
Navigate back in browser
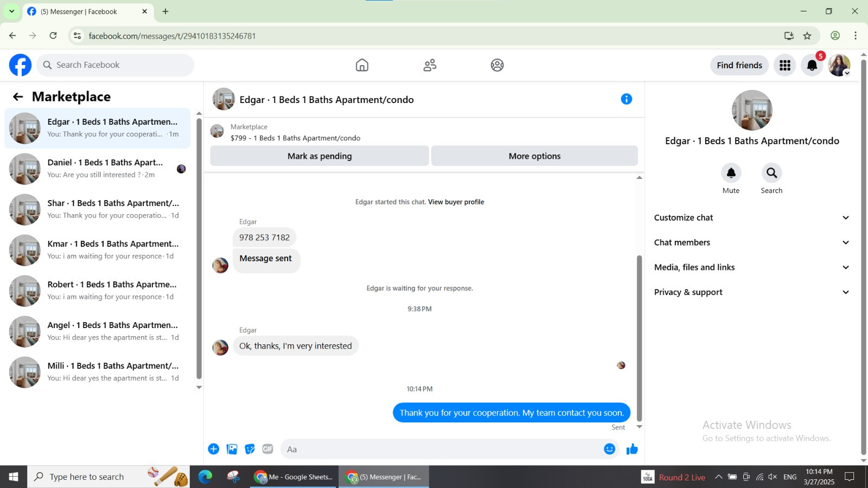[x=12, y=36]
